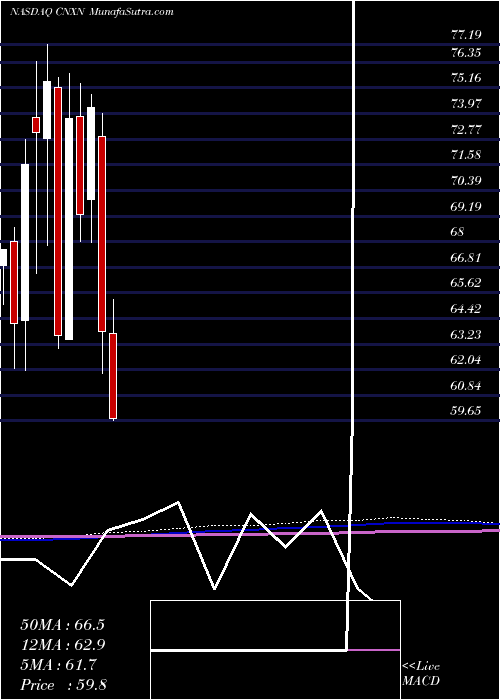Click the 75.16 price label

pos(467,78)
